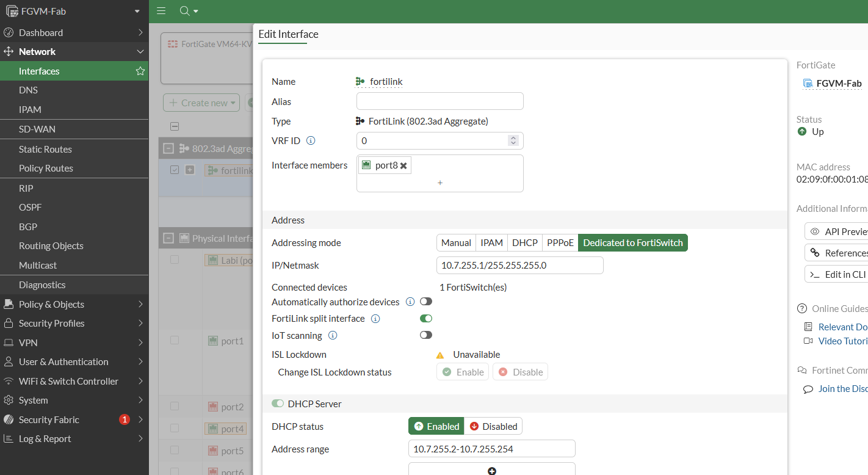Enable the IoT scanning switch
This screenshot has height=475, width=868.
(426, 335)
